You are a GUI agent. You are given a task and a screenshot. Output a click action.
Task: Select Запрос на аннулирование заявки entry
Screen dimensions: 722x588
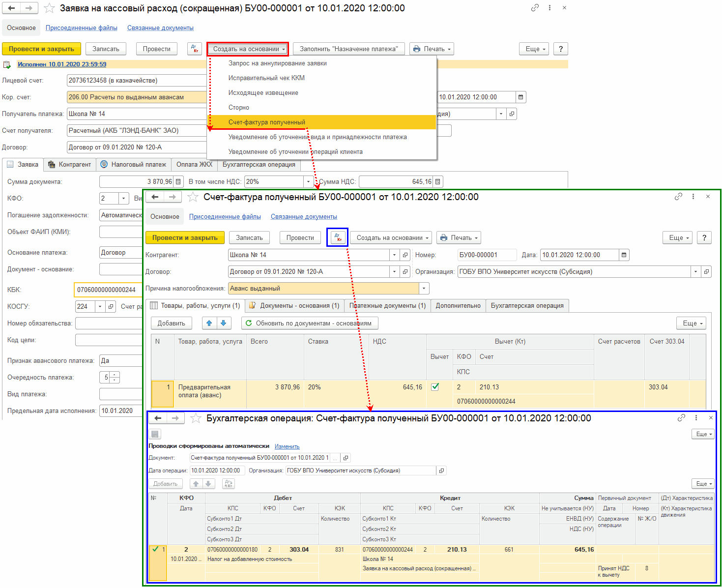[x=322, y=63]
